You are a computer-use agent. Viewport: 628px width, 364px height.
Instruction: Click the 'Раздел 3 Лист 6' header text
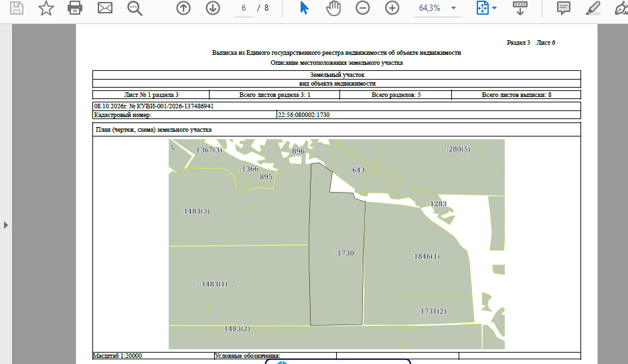[531, 42]
